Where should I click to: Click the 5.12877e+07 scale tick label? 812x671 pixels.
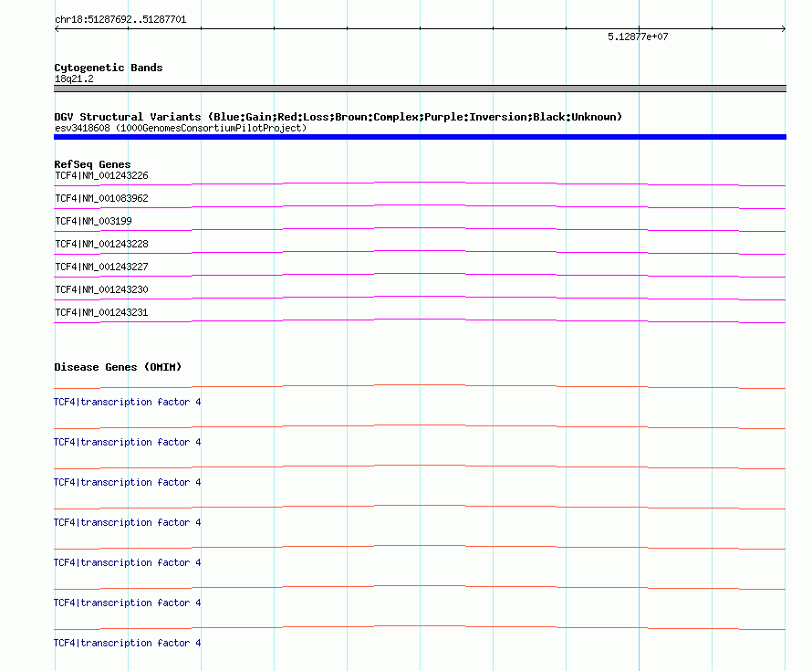tap(638, 37)
